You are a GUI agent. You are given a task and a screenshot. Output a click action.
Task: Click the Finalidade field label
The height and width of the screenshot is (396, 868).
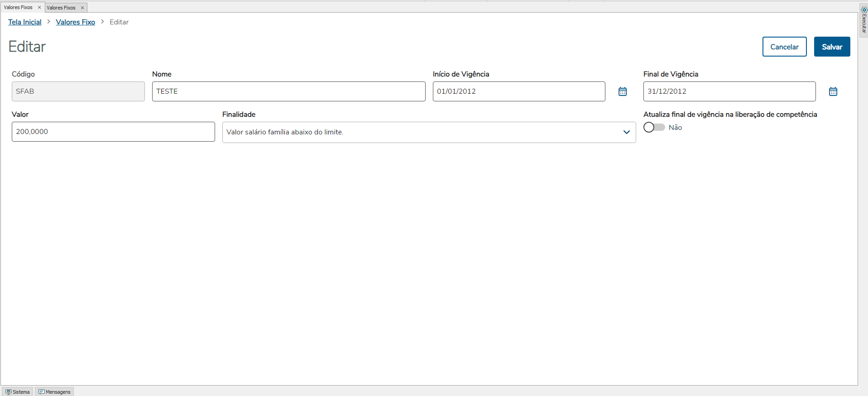(x=239, y=115)
